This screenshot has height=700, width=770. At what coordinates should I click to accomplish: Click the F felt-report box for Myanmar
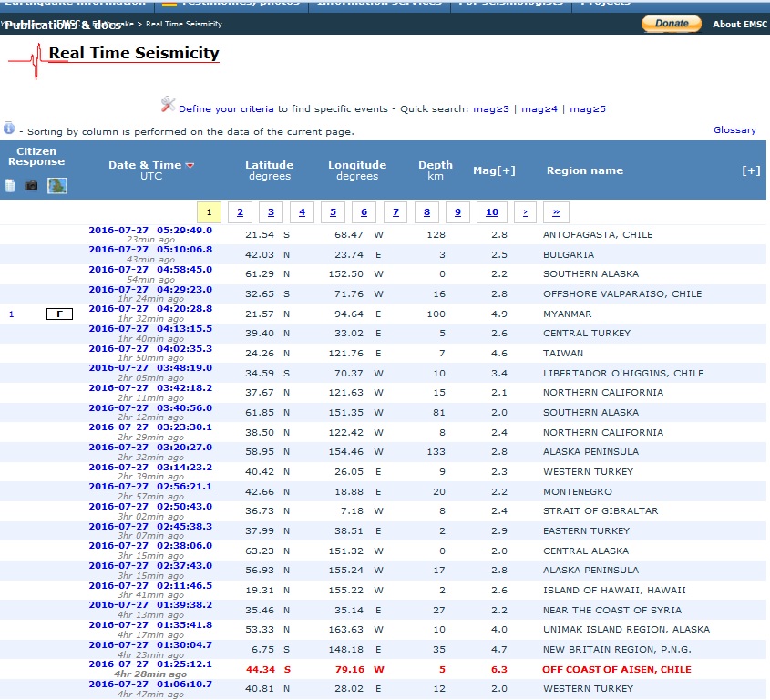click(59, 314)
